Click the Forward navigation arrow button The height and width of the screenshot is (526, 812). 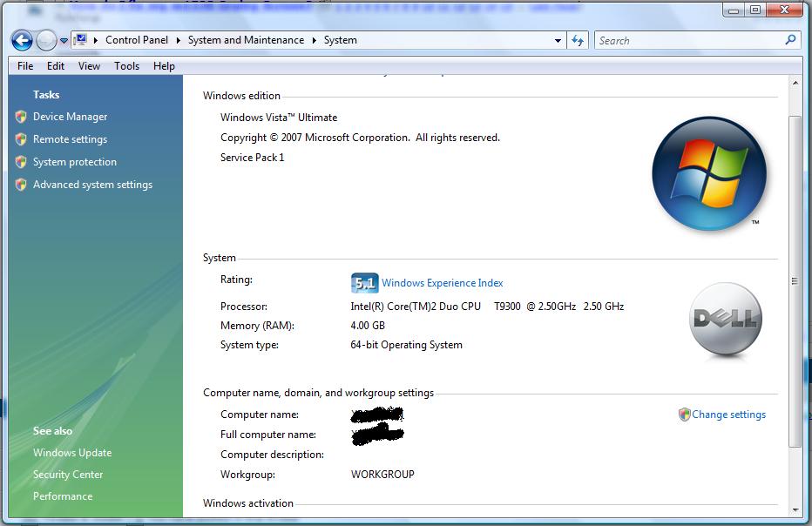click(x=46, y=40)
